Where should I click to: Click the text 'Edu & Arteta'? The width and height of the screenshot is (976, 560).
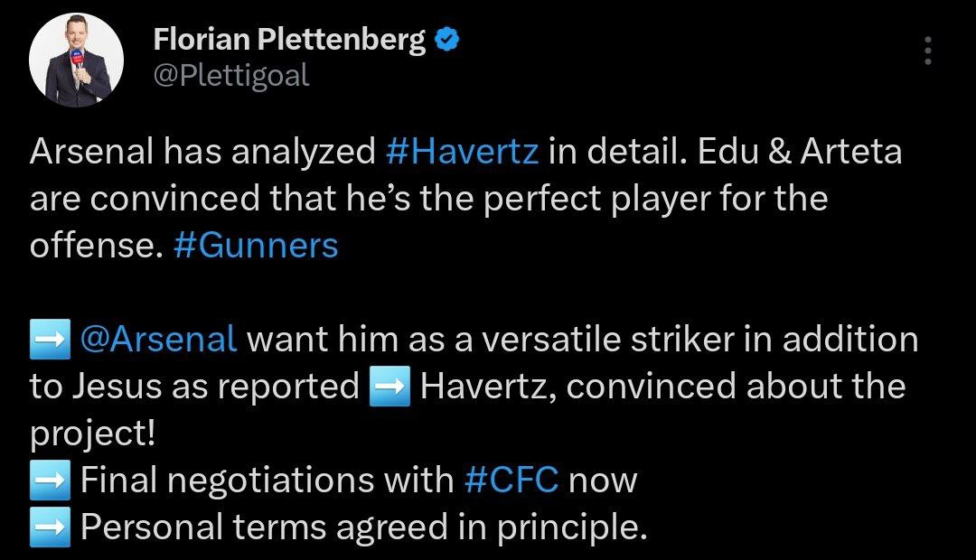tap(800, 151)
